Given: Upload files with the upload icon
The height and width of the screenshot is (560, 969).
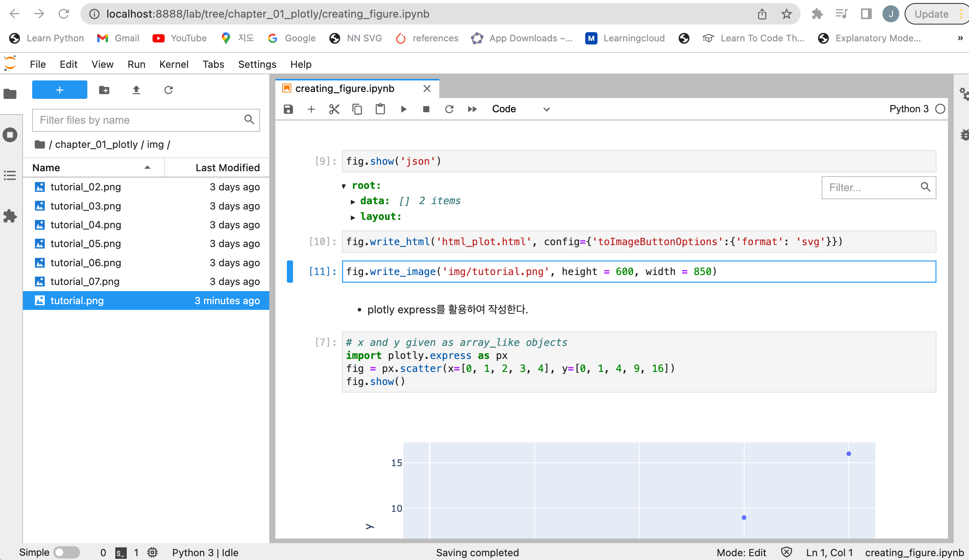Looking at the screenshot, I should [136, 90].
